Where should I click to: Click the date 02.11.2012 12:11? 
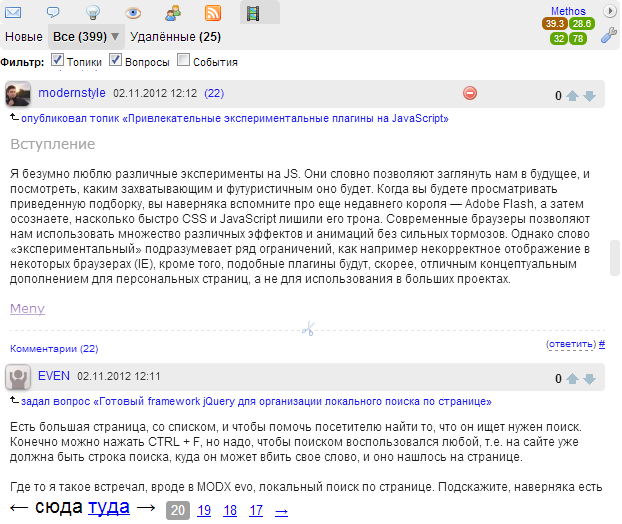(119, 376)
